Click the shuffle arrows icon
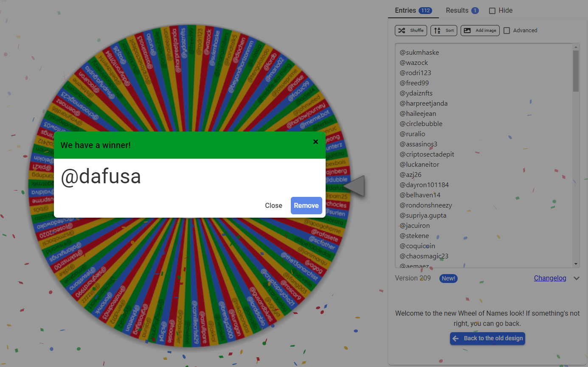 pos(402,31)
